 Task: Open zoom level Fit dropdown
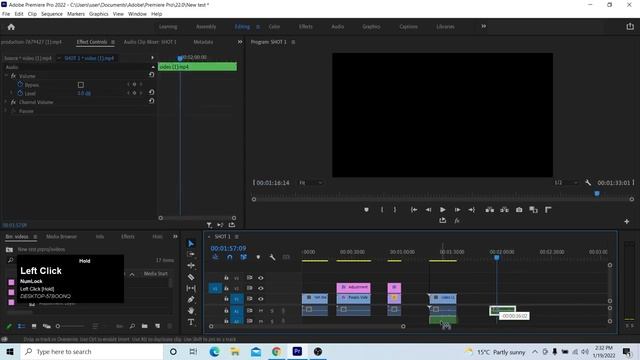tap(310, 183)
